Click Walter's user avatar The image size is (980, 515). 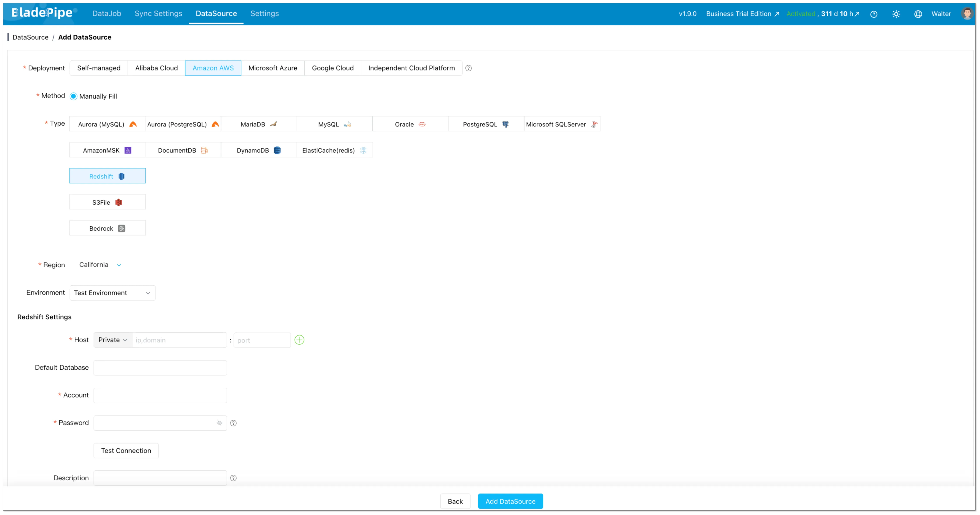[967, 14]
